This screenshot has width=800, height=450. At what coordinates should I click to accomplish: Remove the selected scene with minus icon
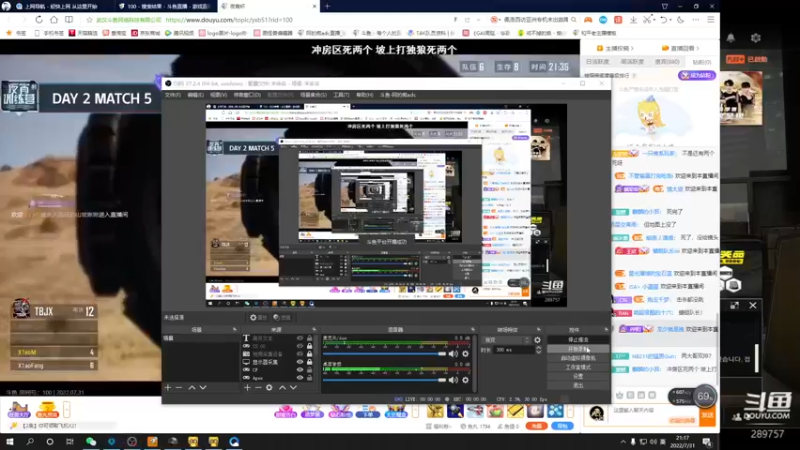[x=179, y=388]
